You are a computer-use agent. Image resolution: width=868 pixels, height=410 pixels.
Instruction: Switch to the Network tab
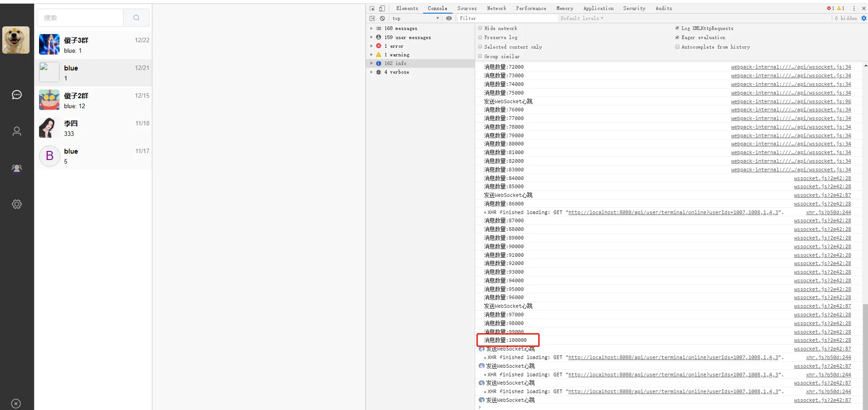[496, 8]
